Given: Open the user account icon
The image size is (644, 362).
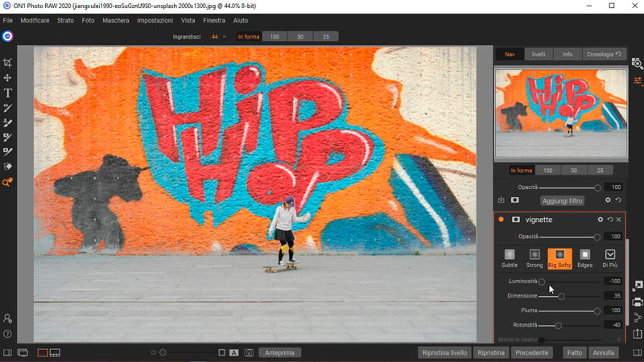Looking at the screenshot, I should [x=7, y=319].
